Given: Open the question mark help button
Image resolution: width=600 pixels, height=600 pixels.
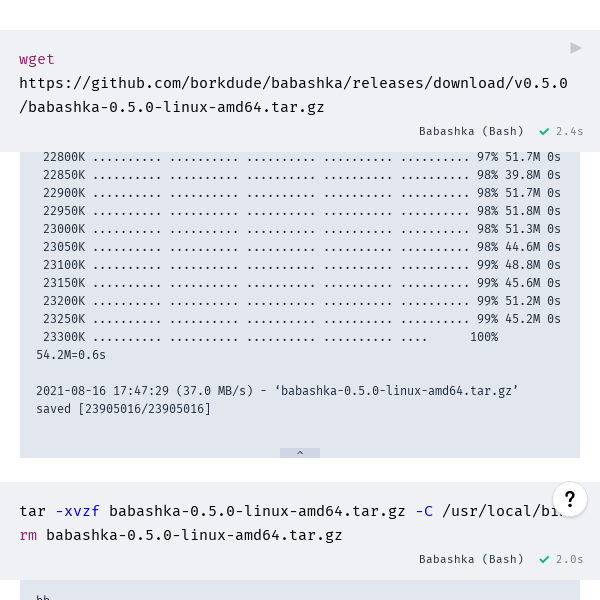Looking at the screenshot, I should click(570, 499).
